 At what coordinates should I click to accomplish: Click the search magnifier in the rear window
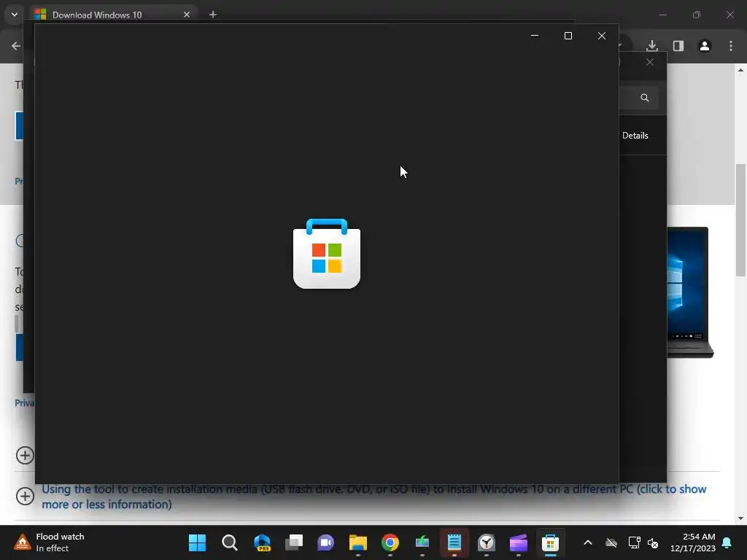click(x=645, y=98)
